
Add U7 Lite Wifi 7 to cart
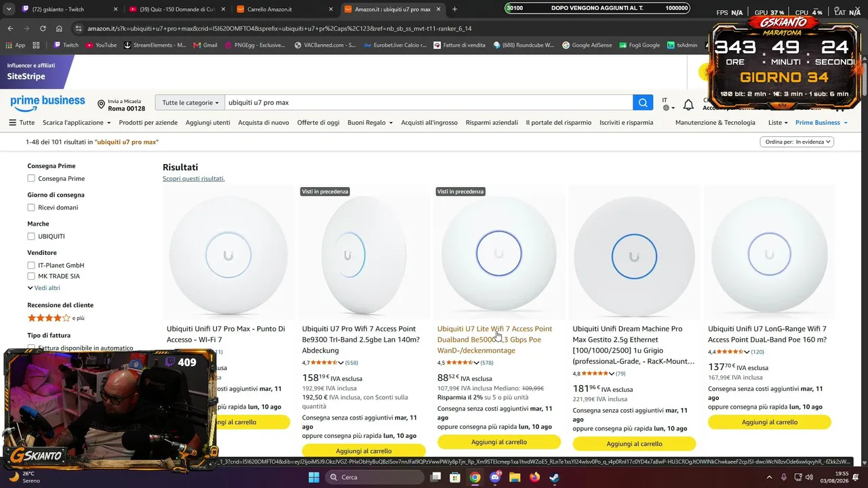(x=499, y=442)
